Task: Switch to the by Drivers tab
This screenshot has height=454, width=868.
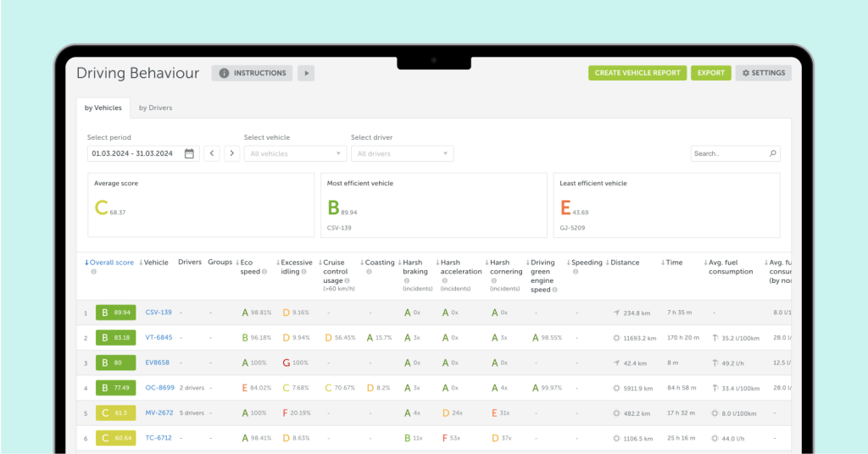Action: (x=156, y=108)
